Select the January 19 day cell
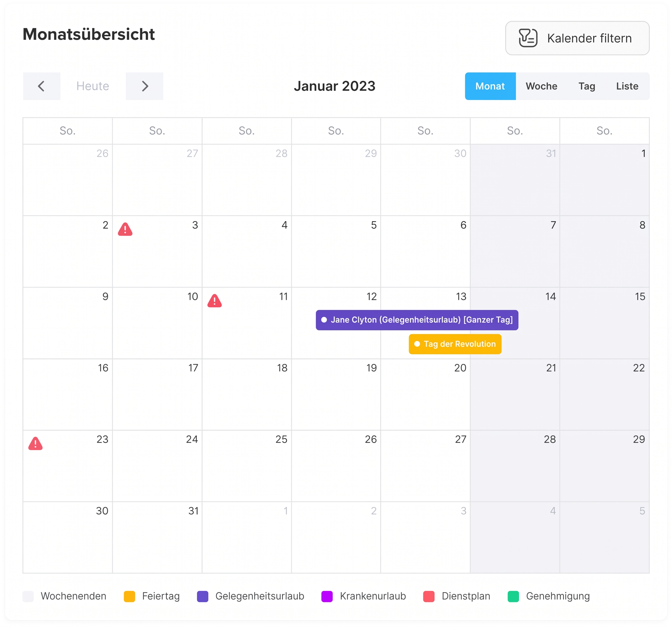This screenshot has width=672, height=627. (x=336, y=394)
